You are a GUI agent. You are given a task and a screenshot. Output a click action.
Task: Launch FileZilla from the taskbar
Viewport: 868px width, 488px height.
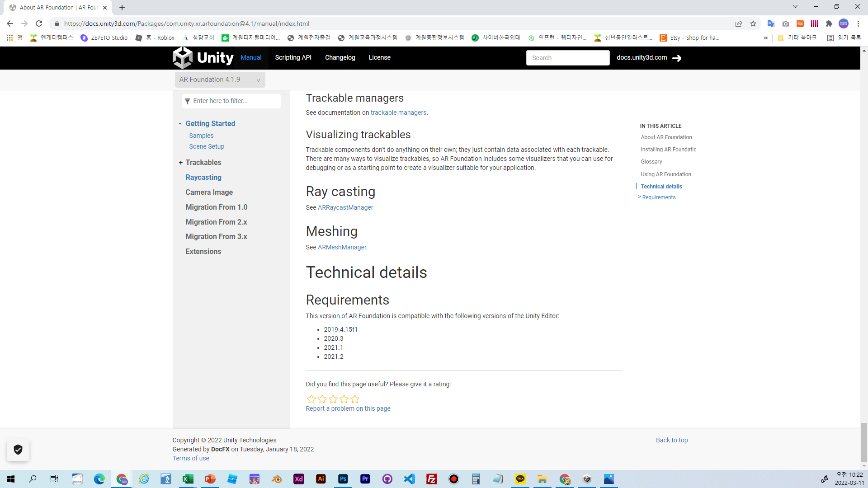coord(432,479)
